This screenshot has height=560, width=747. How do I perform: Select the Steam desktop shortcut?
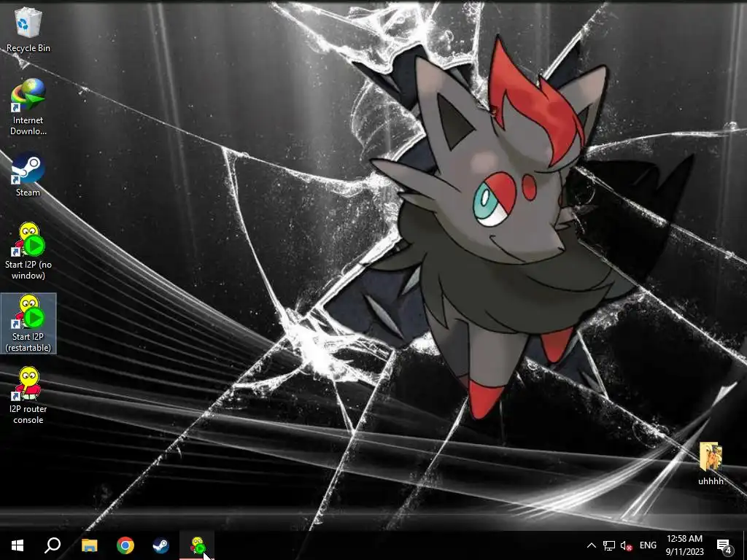28,174
